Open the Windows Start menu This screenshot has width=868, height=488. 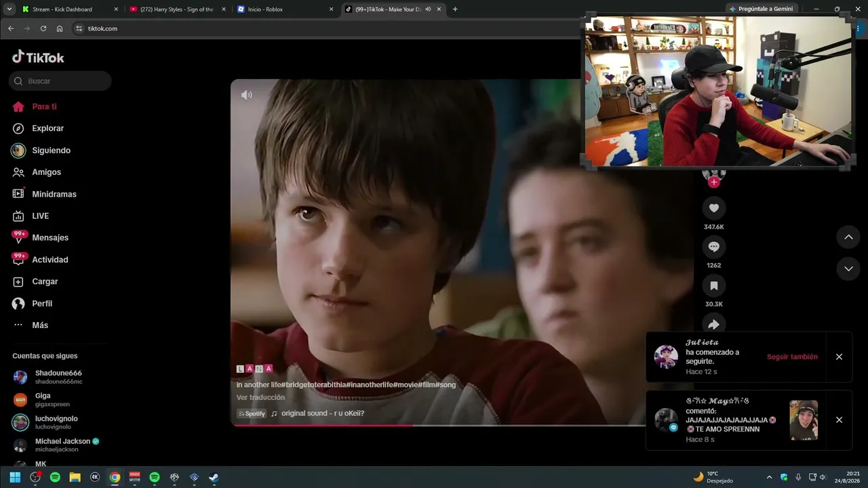point(15,477)
